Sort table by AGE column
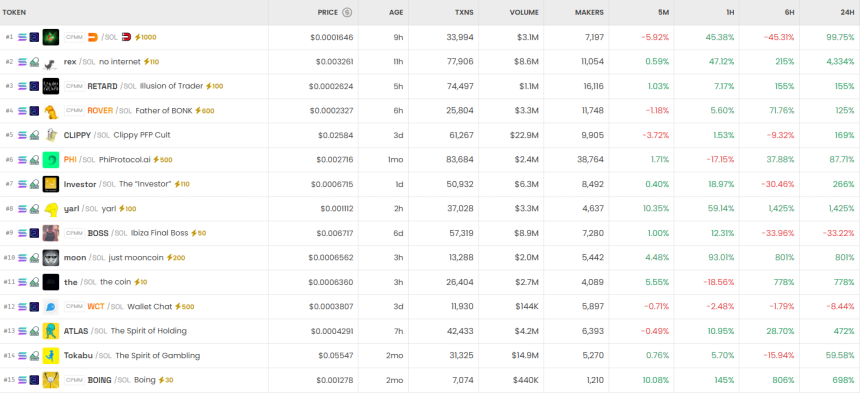Screen dimensions: 860x393 click(396, 12)
